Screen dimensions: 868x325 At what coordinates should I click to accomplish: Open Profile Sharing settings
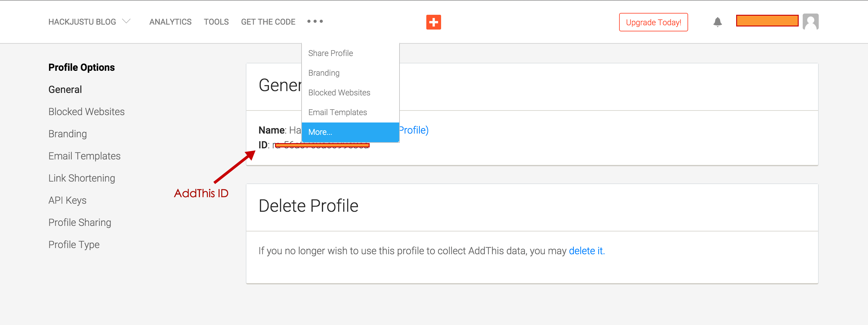point(79,223)
